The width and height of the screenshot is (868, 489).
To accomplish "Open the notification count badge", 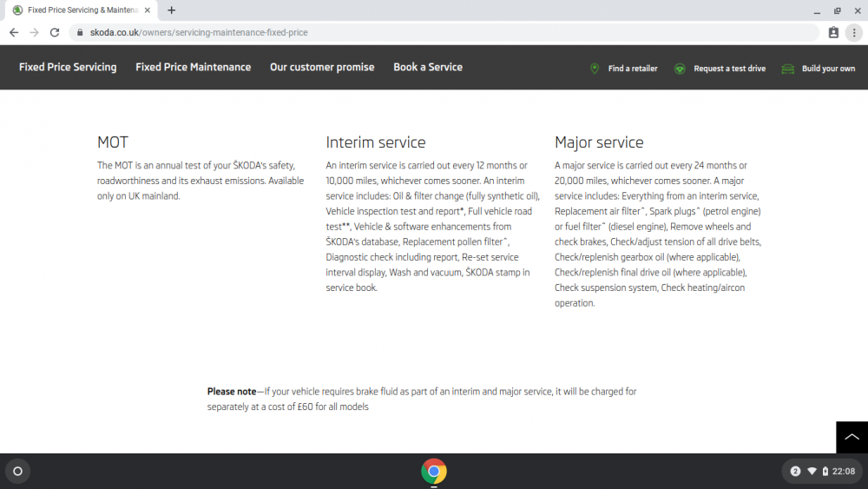I will 795,472.
